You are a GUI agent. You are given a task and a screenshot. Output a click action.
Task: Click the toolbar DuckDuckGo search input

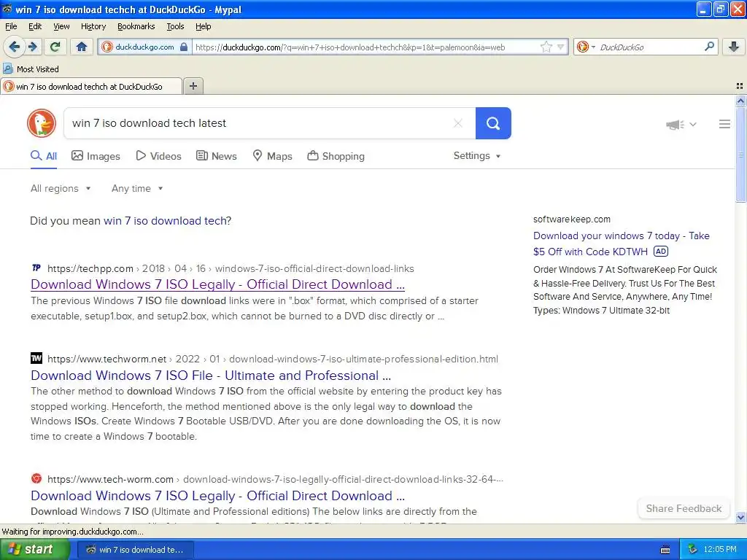pos(650,47)
